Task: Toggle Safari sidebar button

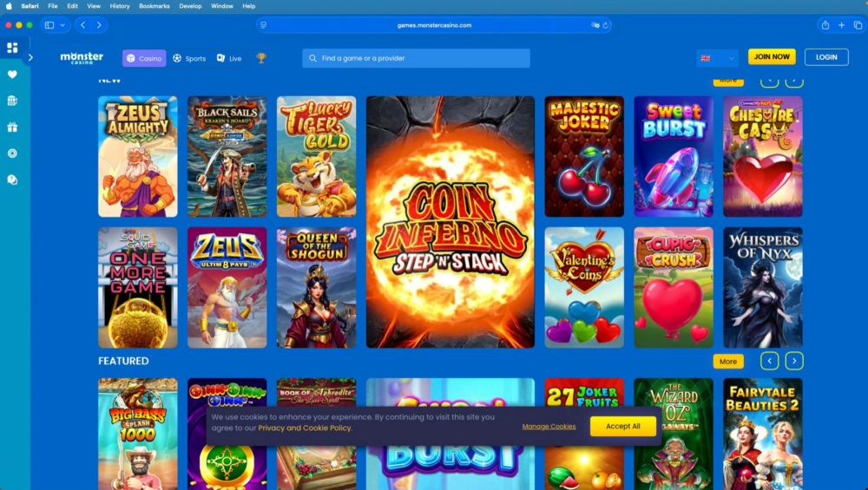Action: coord(49,25)
